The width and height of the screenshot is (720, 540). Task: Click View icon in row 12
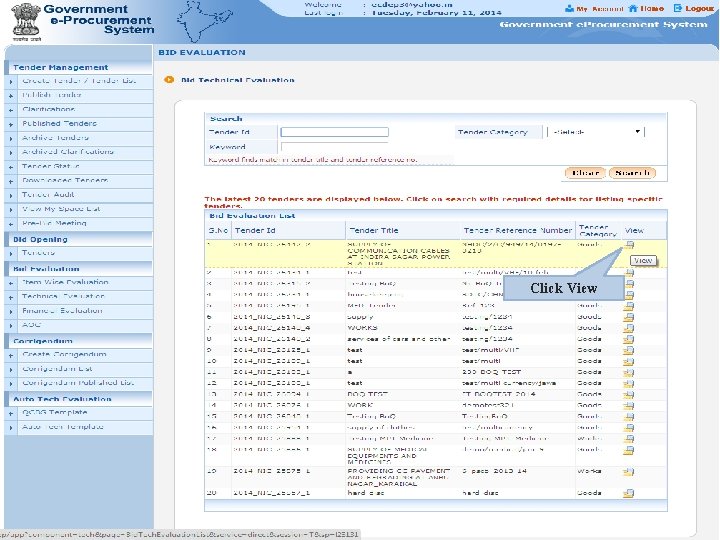629,383
